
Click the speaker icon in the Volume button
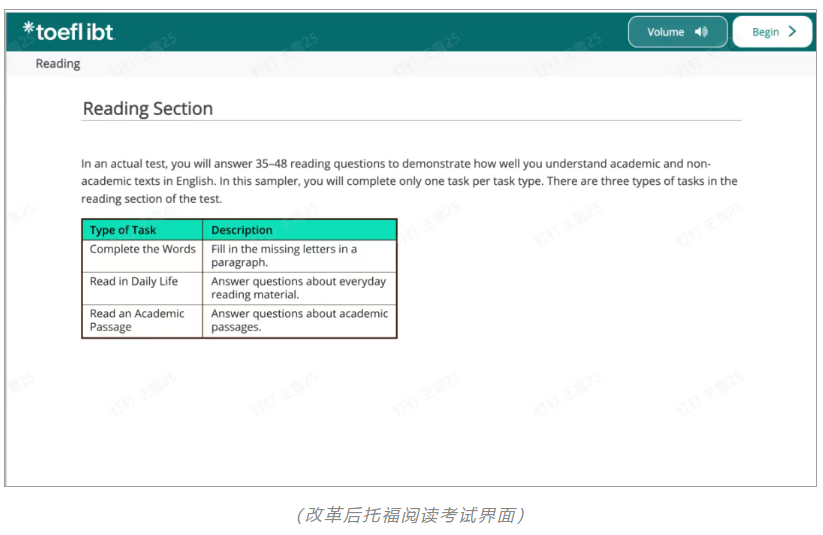click(x=701, y=32)
